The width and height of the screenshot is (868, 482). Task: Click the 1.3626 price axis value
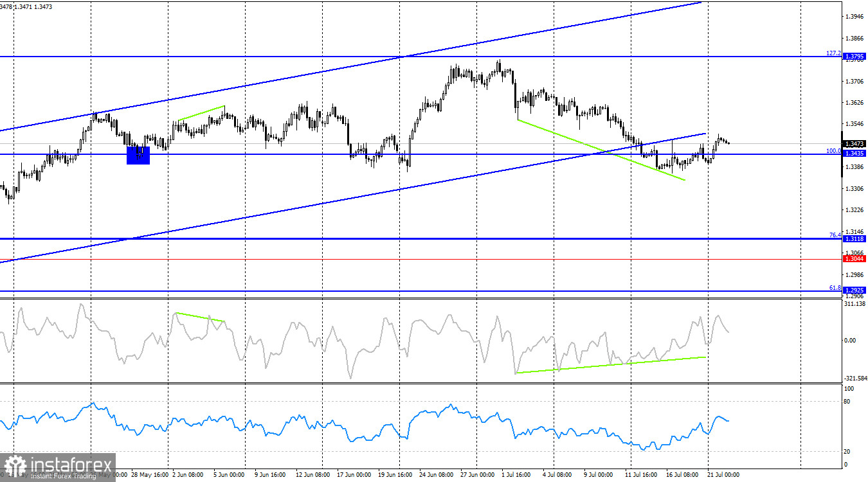[x=855, y=103]
